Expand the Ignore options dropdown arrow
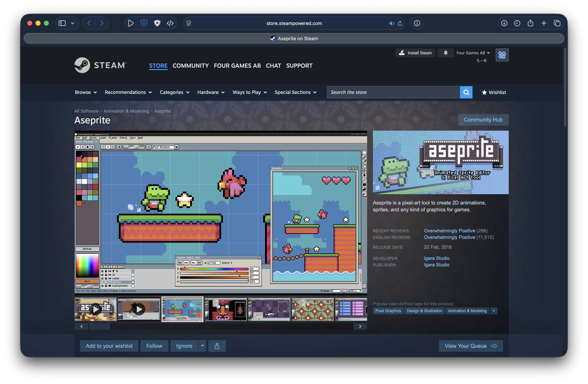This screenshot has width=588, height=384. pos(202,346)
